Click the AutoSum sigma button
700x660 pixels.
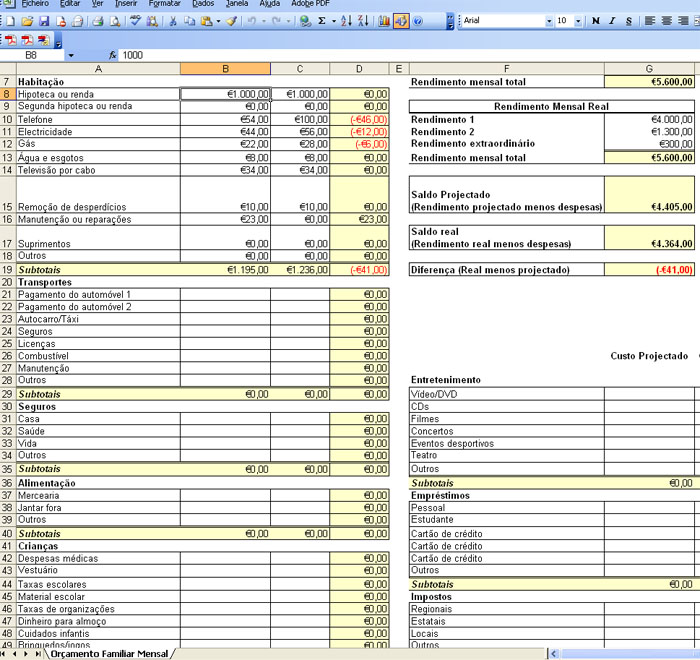pyautogui.click(x=321, y=21)
